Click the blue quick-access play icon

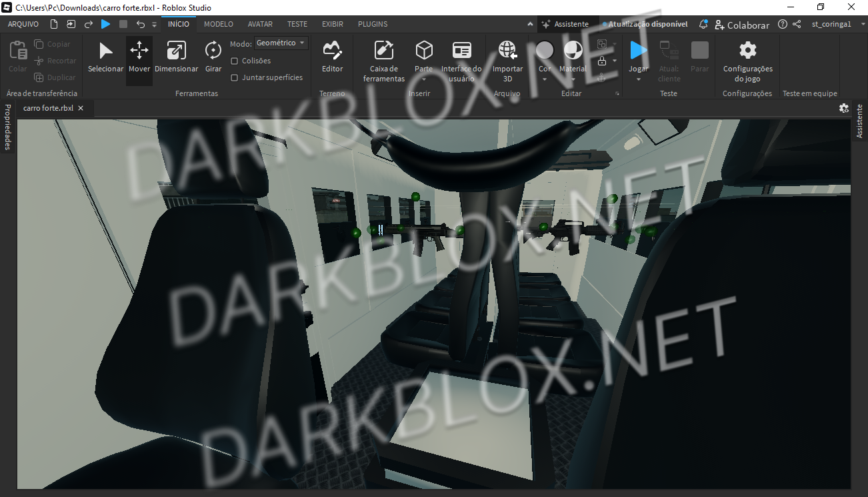click(105, 24)
